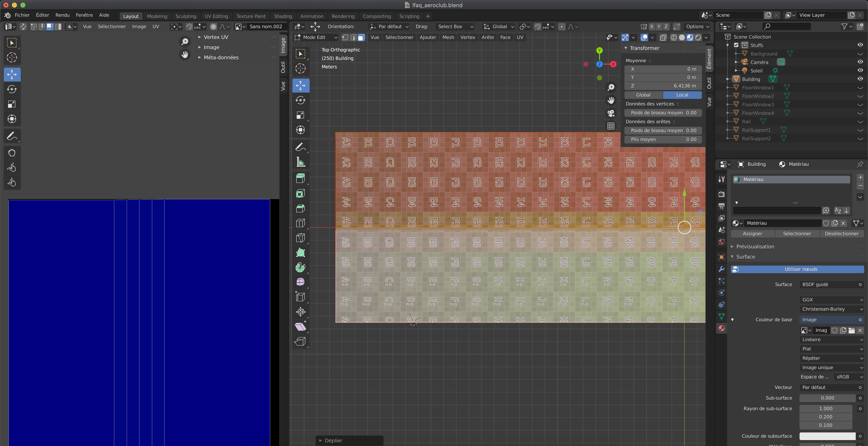Open the Mesh menu in viewport header
The image size is (868, 446).
point(448,37)
